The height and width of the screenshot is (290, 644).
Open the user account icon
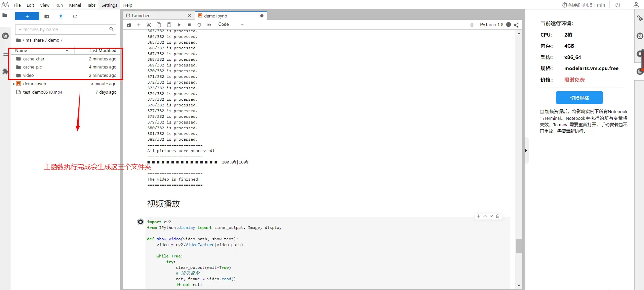click(636, 5)
